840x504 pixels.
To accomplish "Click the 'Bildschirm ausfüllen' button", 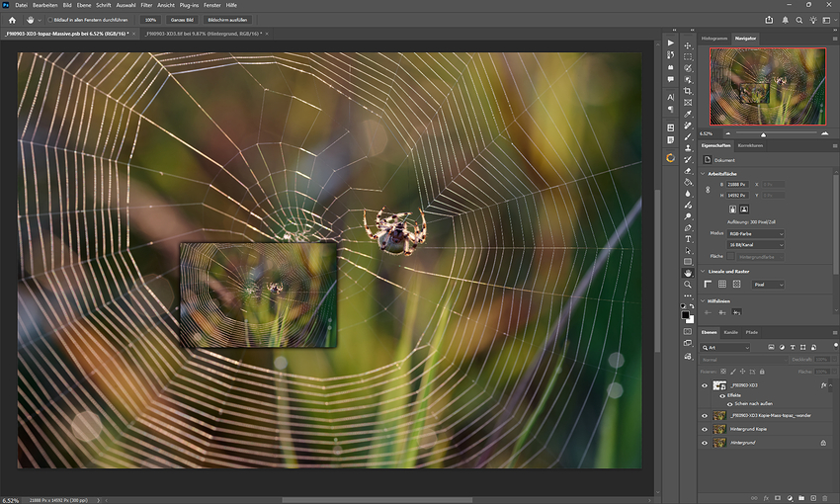I will pos(227,19).
